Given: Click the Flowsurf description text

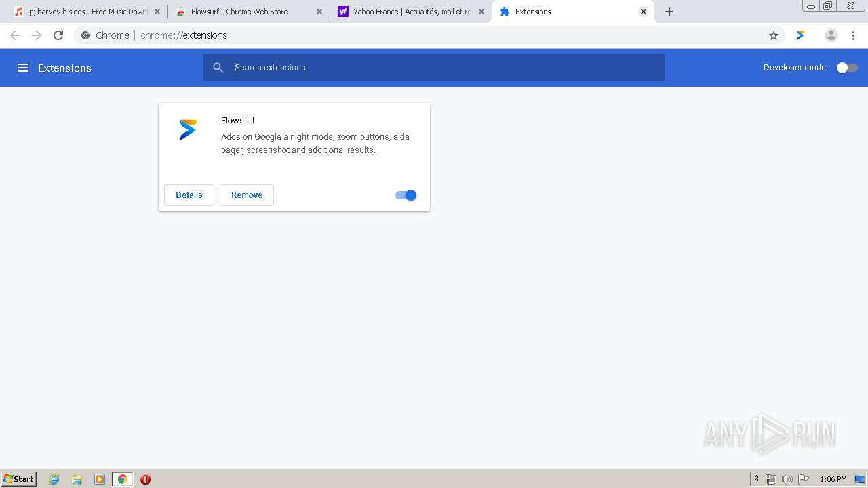Looking at the screenshot, I should click(315, 143).
